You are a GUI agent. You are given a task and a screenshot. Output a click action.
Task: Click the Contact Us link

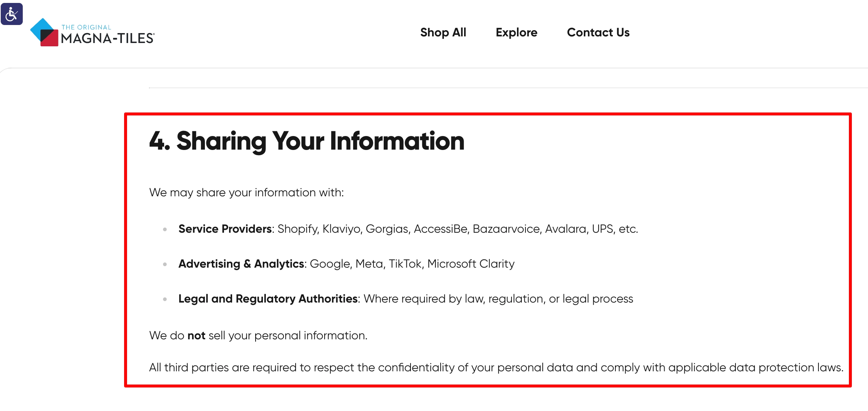(x=598, y=32)
